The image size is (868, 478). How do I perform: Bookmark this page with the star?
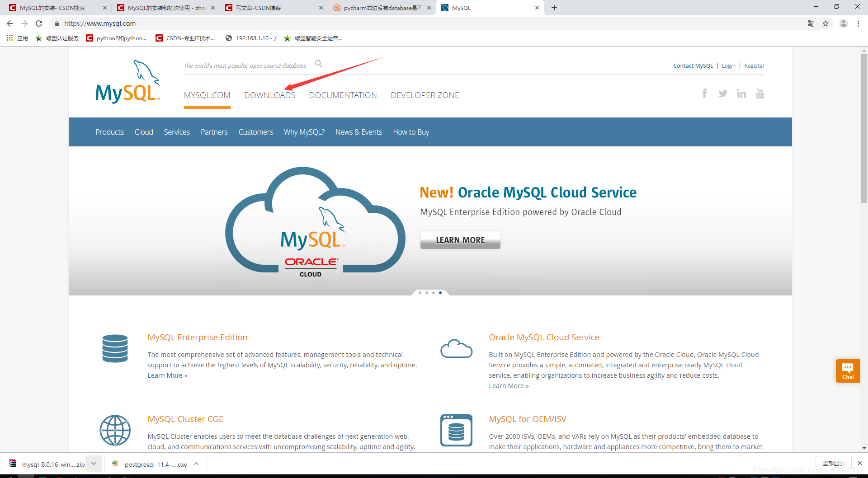click(x=826, y=23)
